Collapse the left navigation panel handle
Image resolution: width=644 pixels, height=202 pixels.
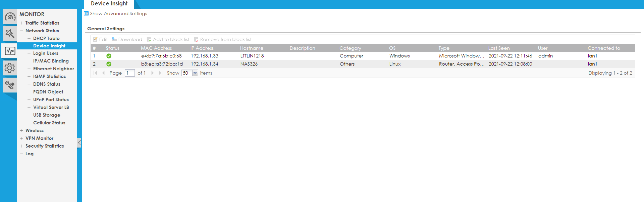79,143
